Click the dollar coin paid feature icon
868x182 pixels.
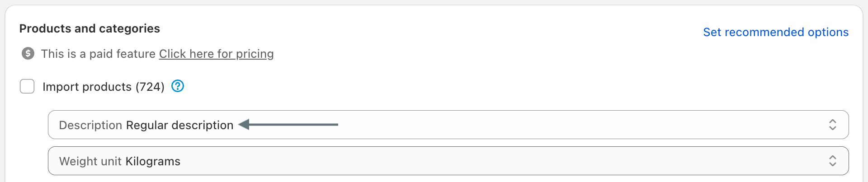click(x=28, y=54)
